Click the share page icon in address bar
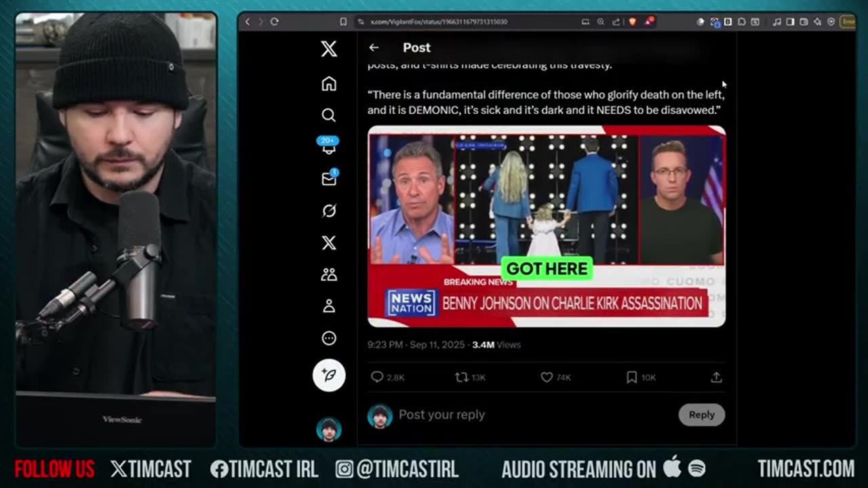 point(616,22)
